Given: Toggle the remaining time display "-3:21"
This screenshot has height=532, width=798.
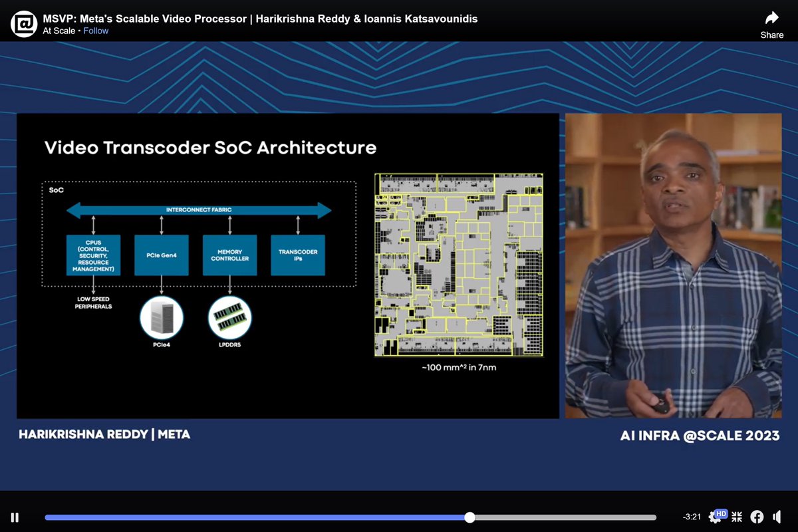Looking at the screenshot, I should (692, 516).
